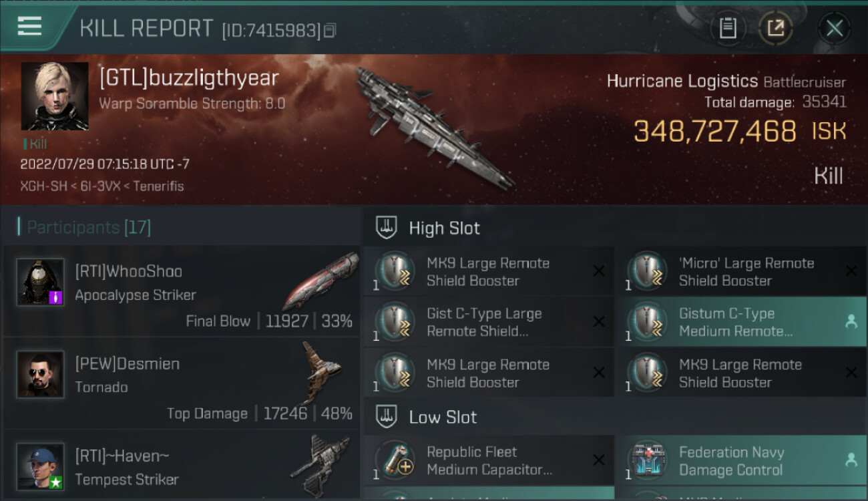
Task: Select the 'Micro' Large Remote Shield Booster
Action: pyautogui.click(x=740, y=272)
